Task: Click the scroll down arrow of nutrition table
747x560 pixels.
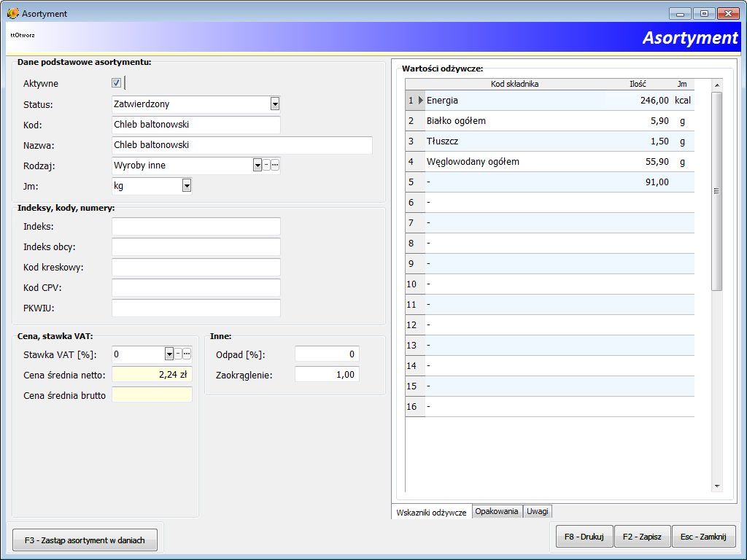Action: (717, 486)
